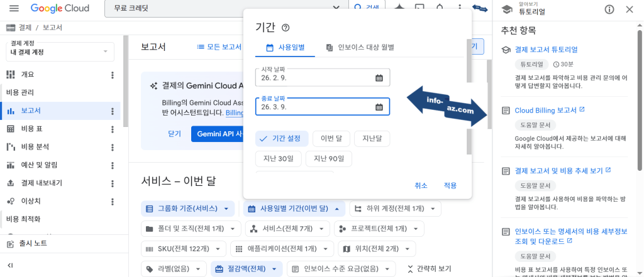Open the 결제 계정 account dropdown
Image resolution: width=644 pixels, height=277 pixels.
coord(60,52)
